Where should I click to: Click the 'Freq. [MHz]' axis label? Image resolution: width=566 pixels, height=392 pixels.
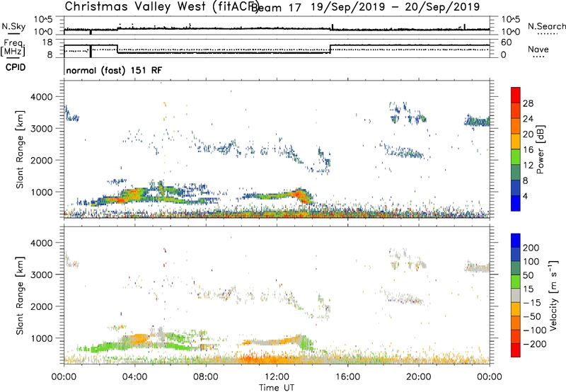(x=13, y=47)
